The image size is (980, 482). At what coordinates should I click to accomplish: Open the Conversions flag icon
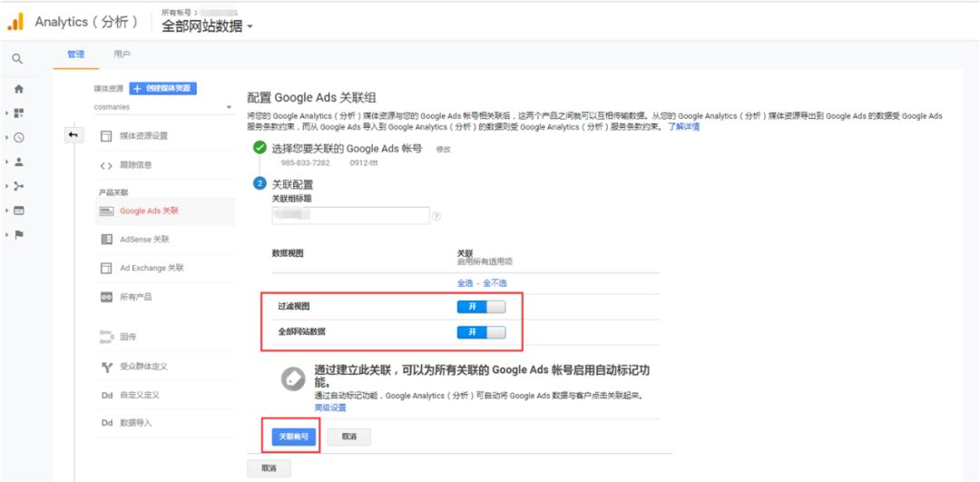click(x=19, y=234)
